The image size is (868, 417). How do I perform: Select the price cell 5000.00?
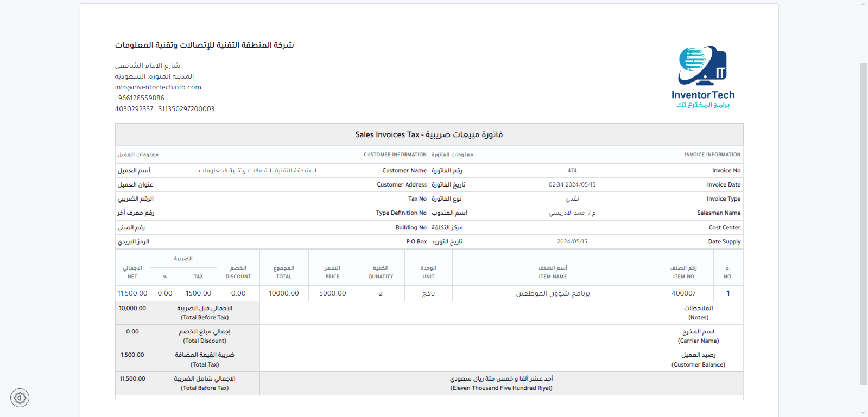(x=332, y=293)
